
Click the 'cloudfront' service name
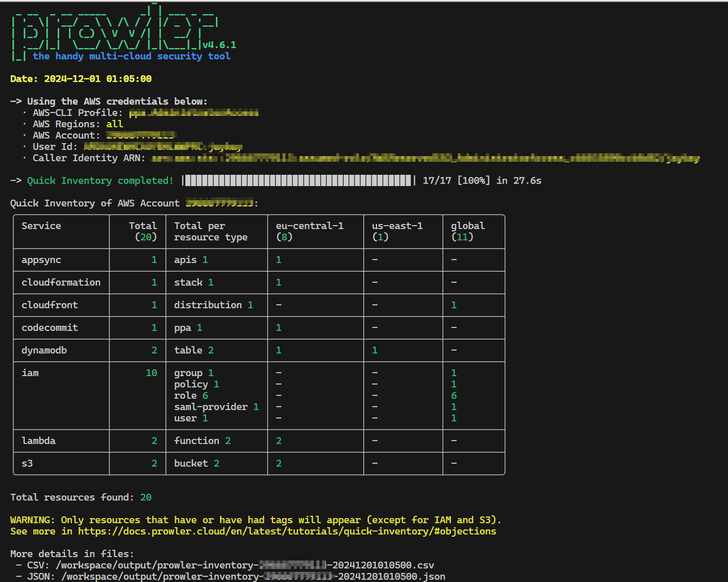pos(50,305)
